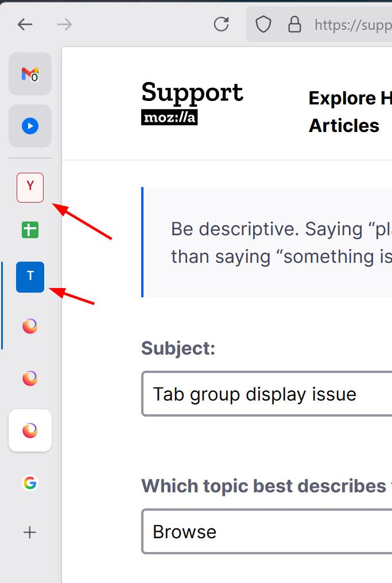Switch to the green plus icon tab

coord(30,230)
